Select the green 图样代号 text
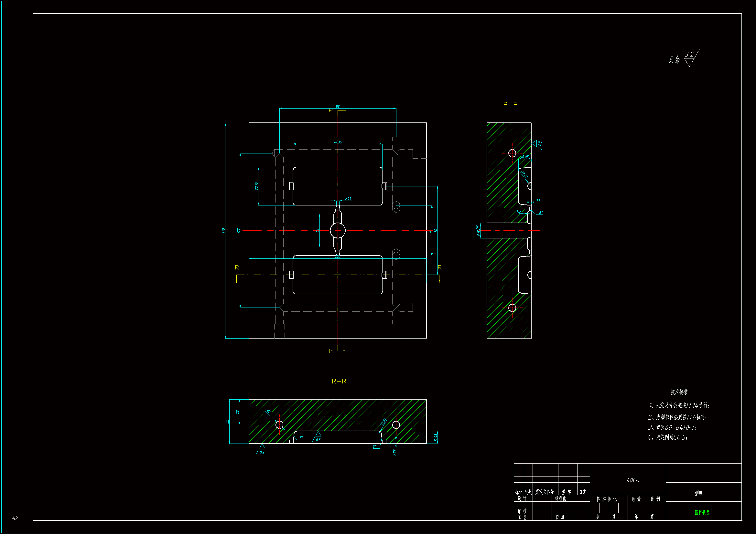This screenshot has width=756, height=534. point(702,512)
